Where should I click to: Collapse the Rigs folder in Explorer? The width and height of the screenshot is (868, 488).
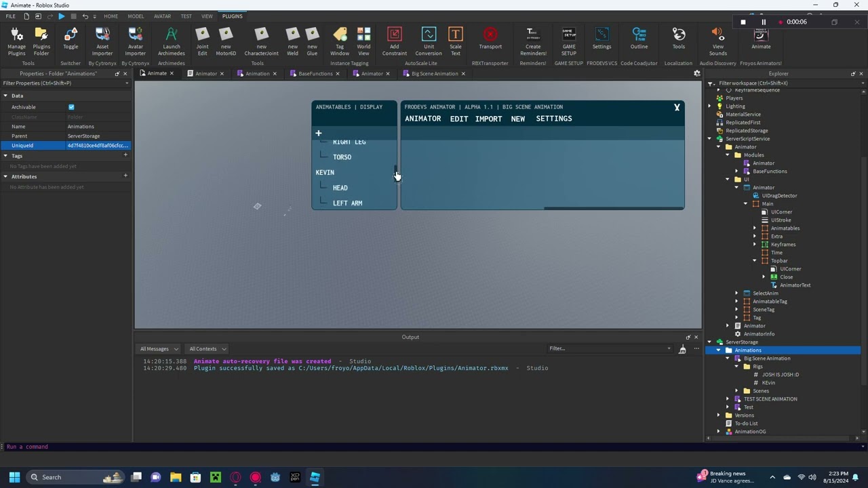(737, 367)
